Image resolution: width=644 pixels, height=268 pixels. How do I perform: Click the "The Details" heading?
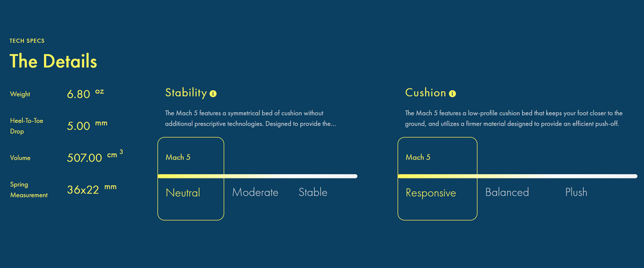pos(53,61)
